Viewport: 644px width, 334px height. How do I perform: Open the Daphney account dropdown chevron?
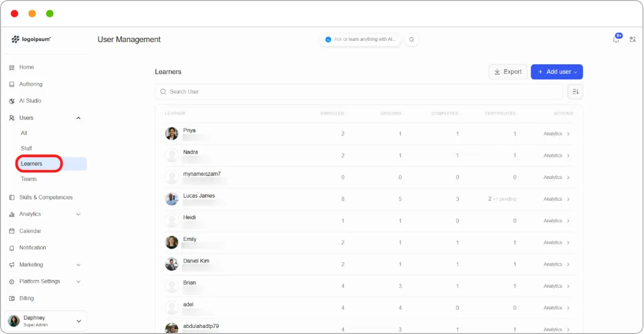(79, 321)
